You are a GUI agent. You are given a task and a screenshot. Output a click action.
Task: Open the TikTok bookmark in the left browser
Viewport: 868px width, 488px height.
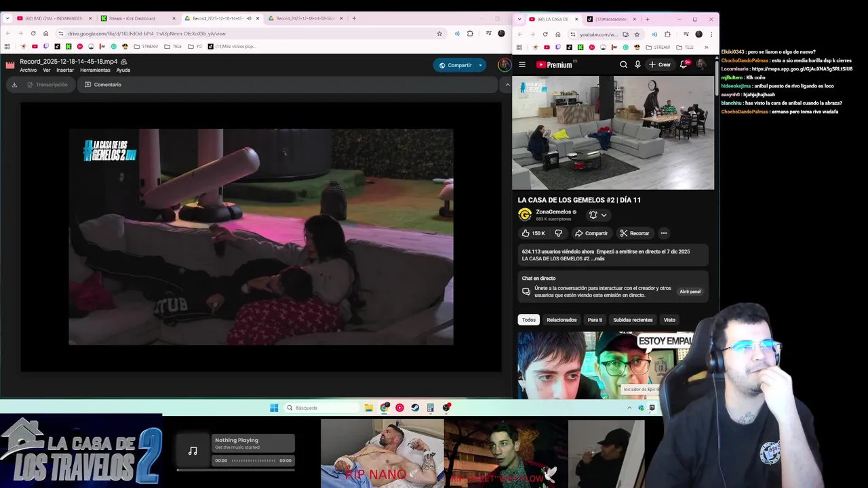[x=57, y=47]
